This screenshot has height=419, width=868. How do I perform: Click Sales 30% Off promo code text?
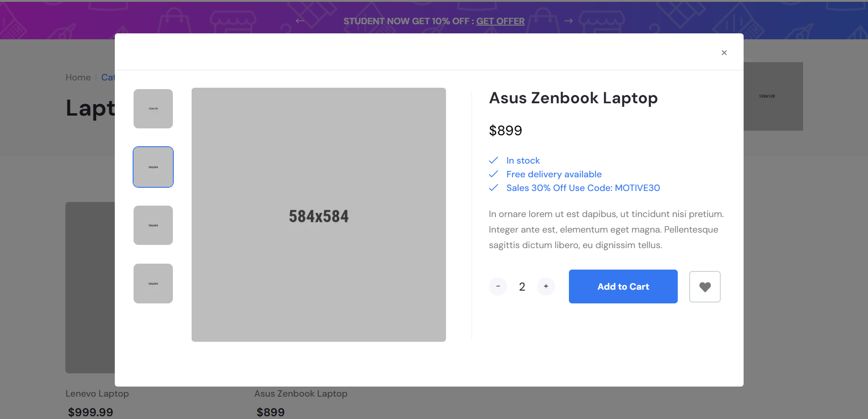[583, 188]
